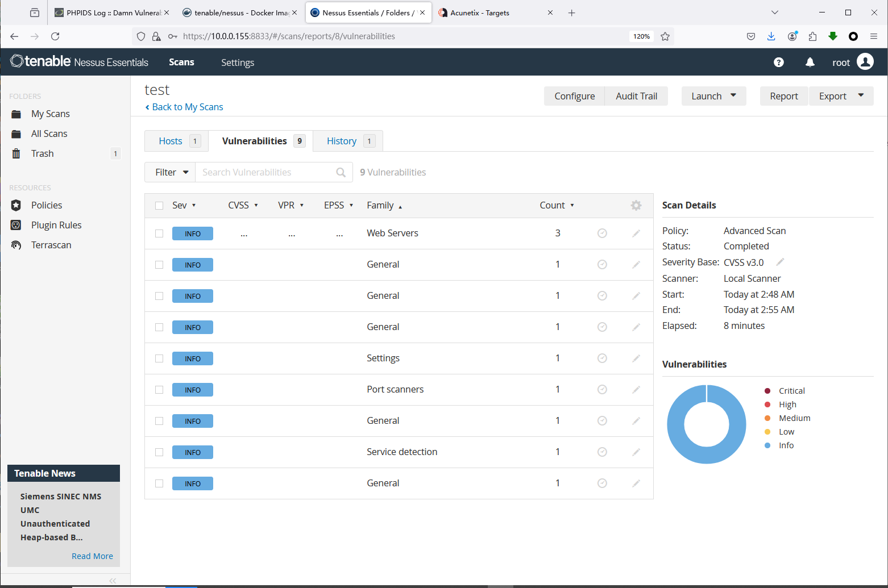This screenshot has width=888, height=588.
Task: Click clock icon in Settings row
Action: coord(602,358)
